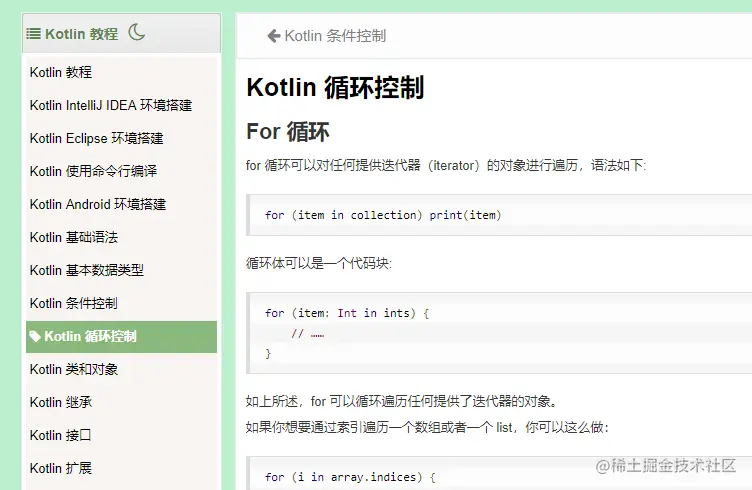Open Kotlin Eclipse 环境搭建 sidebar link
This screenshot has width=752, height=490.
coord(96,139)
